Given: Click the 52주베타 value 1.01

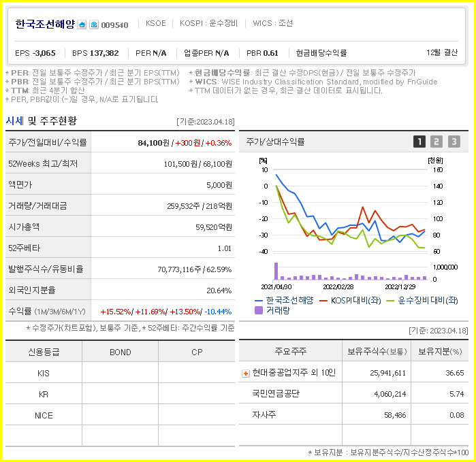Looking at the screenshot, I should (225, 248).
